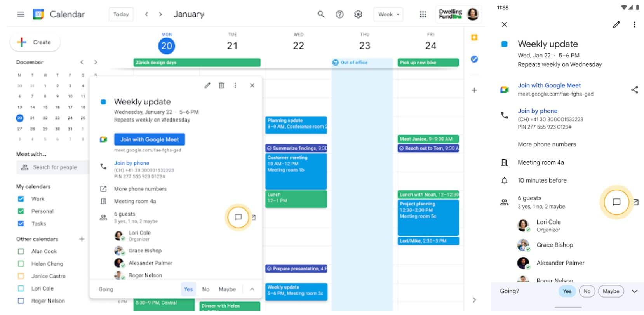
Task: Delete event using popup trash icon
Action: click(221, 85)
